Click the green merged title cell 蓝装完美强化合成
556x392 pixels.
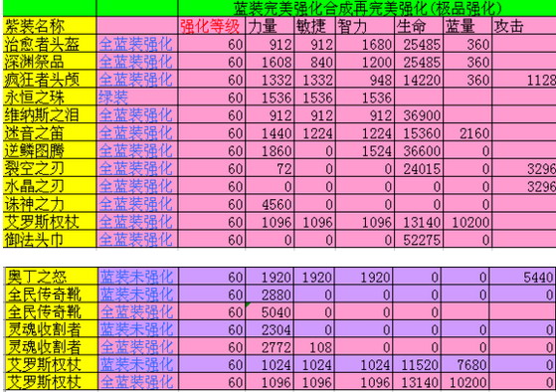[367, 8]
